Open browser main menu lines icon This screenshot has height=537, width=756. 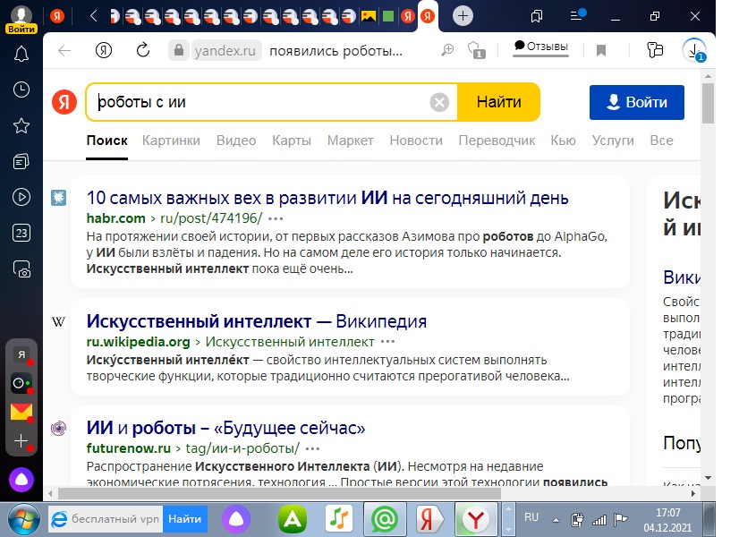(577, 15)
